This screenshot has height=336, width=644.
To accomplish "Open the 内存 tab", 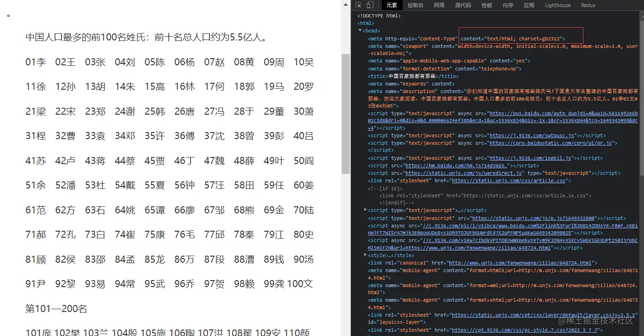I will tap(508, 5).
